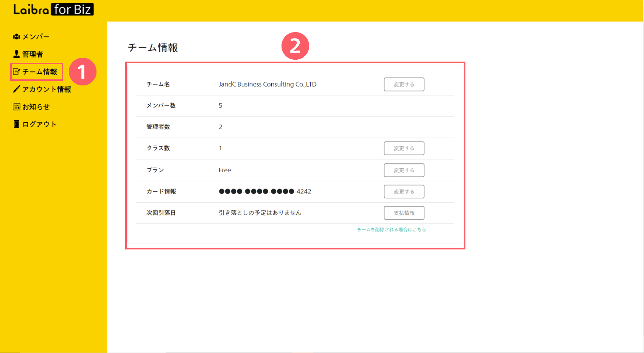The width and height of the screenshot is (644, 353).
Task: Go to アカウント情報 page
Action: 47,89
